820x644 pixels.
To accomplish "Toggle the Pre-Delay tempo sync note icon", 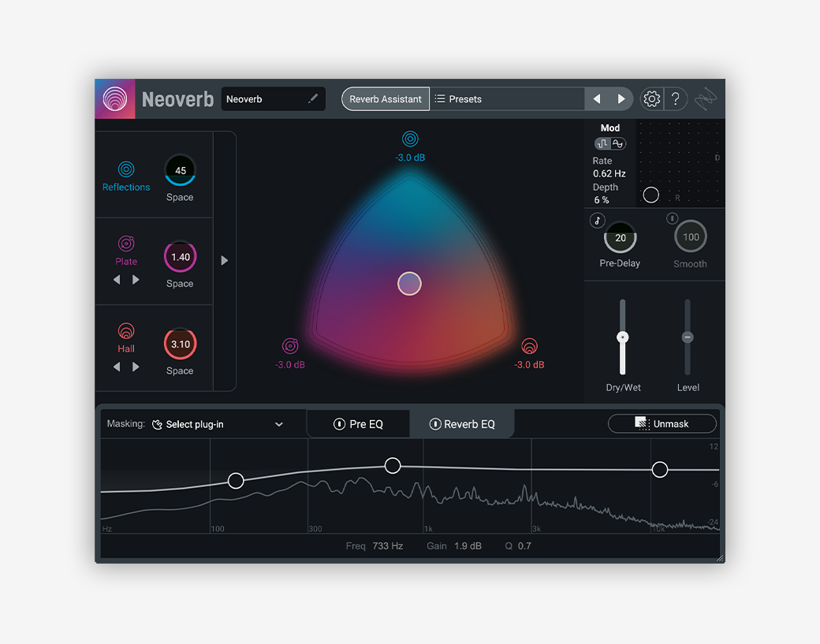I will 597,221.
